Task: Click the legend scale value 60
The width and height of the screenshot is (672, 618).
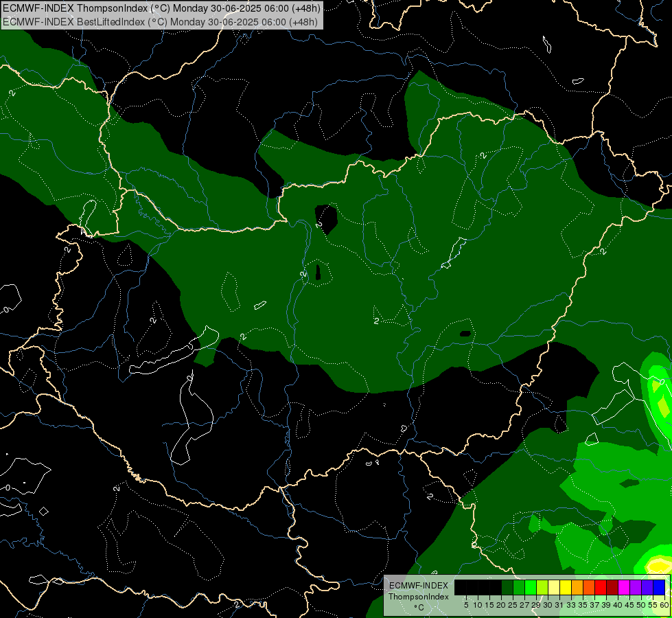Action: 664,605
